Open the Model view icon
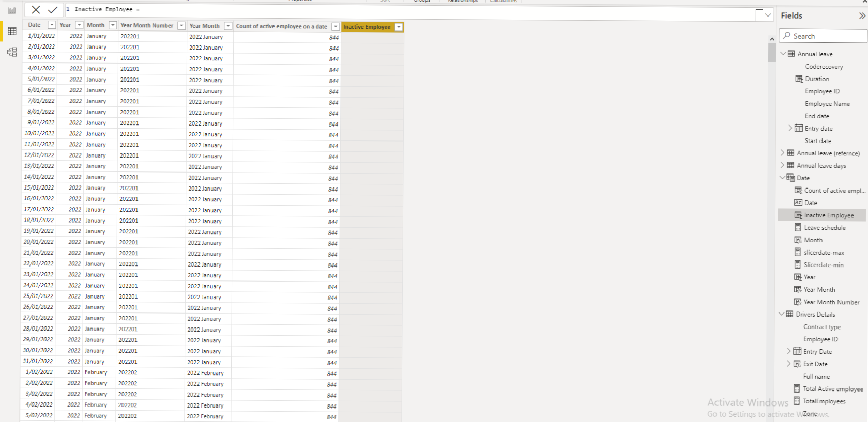Screen dimensions: 868x422 12,52
